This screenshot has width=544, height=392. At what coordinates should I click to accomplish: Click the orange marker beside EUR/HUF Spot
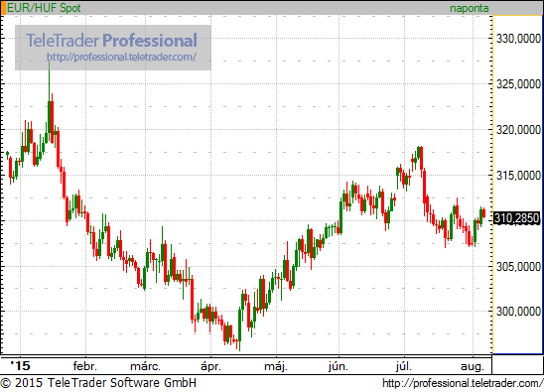coord(3,8)
